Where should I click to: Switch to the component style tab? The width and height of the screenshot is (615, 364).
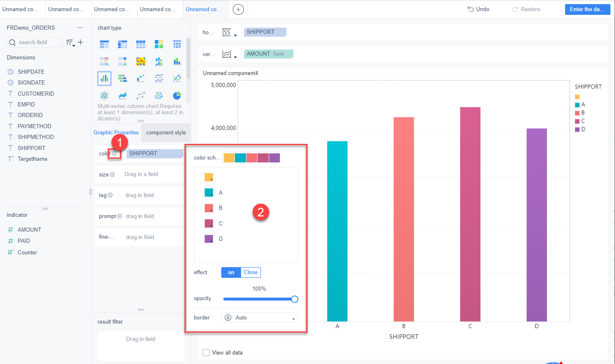166,133
